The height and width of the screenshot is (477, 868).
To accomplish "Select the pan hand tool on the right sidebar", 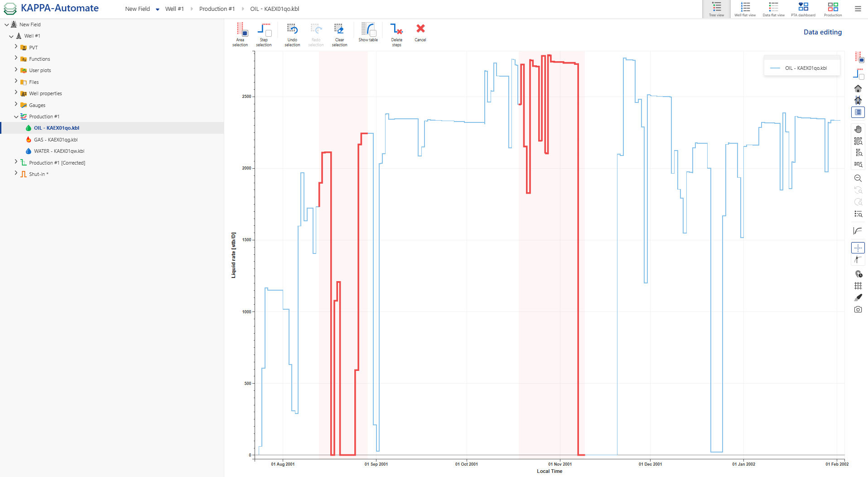I will click(x=858, y=129).
